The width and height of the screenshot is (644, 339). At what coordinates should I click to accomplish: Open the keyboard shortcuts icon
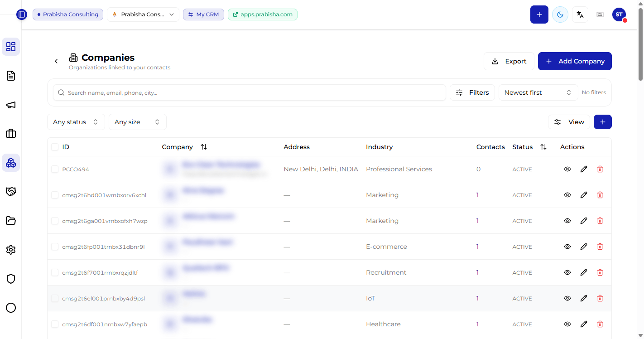[x=600, y=15]
